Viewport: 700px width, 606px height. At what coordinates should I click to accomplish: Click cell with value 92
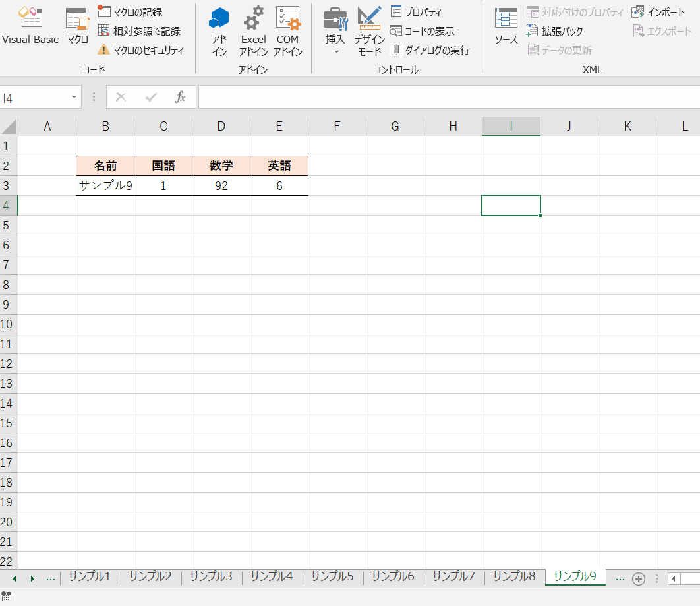[221, 185]
